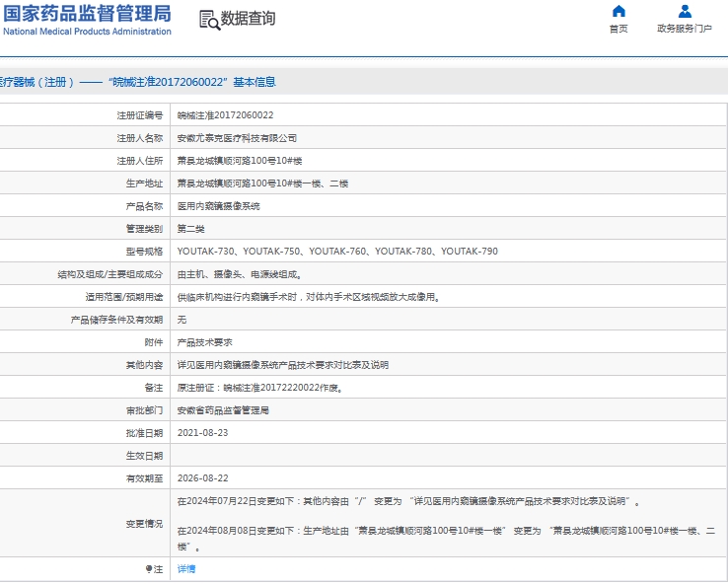Screen dimensions: 728x585
Task: Click the 基本信息 section title
Action: [x=255, y=82]
